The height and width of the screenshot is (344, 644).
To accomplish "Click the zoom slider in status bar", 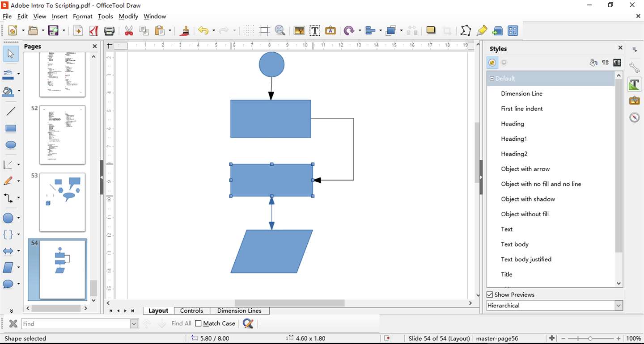I will 590,339.
